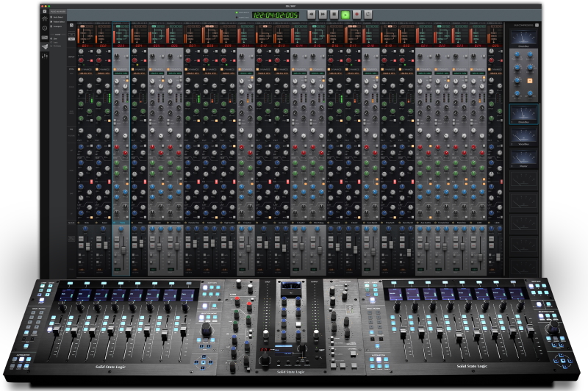Solo the Bass channel
The height and width of the screenshot is (391, 588).
point(259,237)
